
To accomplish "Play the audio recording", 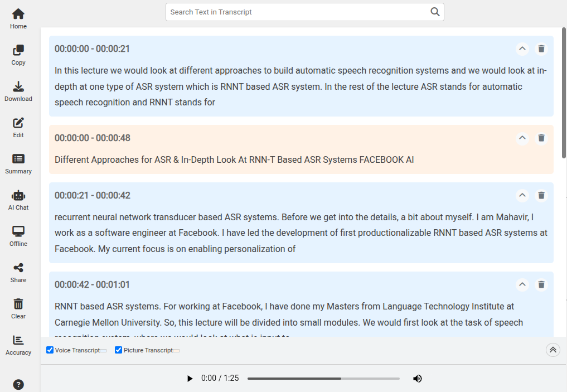I will tap(190, 378).
